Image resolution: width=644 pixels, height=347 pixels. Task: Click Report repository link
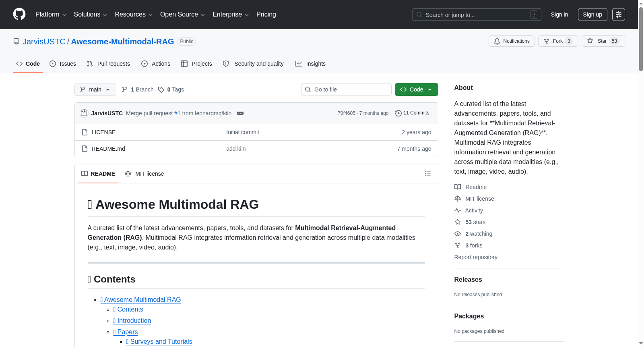(x=476, y=257)
